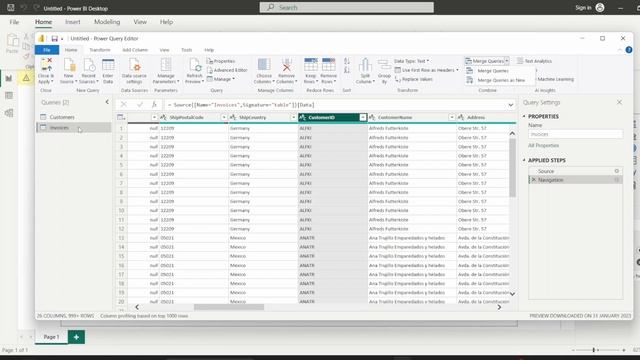Screen dimensions: 640x360
Task: Open the New Source icon
Action: (x=69, y=65)
